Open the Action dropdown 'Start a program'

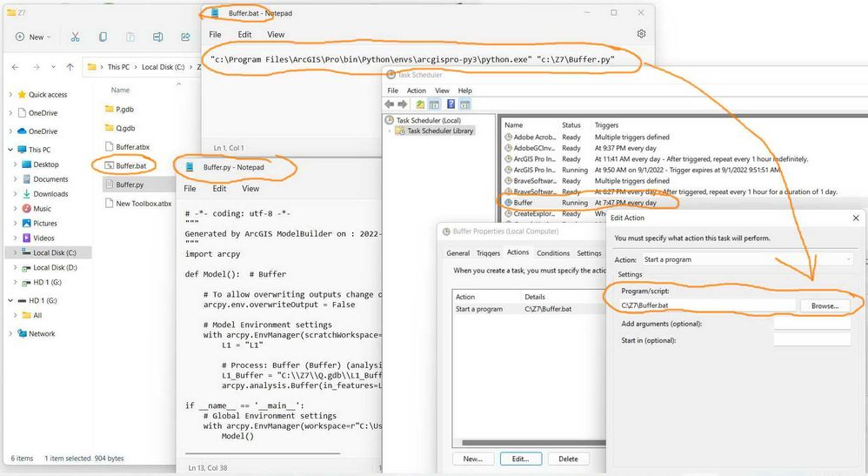(747, 259)
